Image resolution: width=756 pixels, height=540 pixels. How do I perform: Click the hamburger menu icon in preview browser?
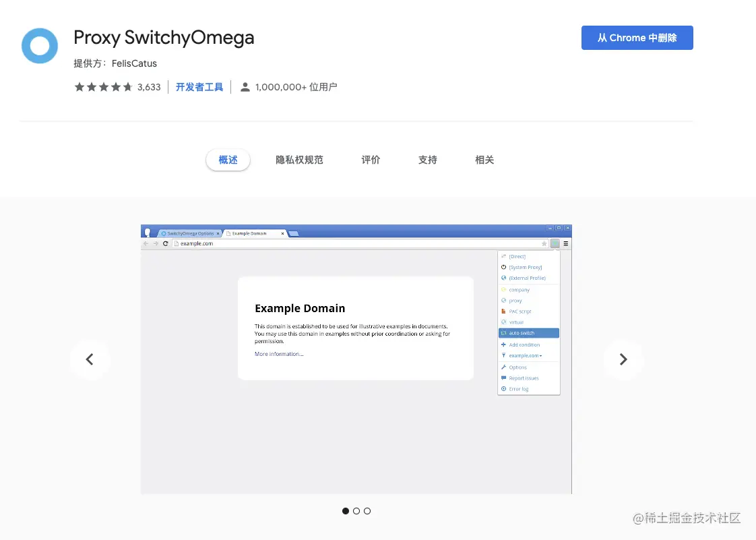(565, 243)
